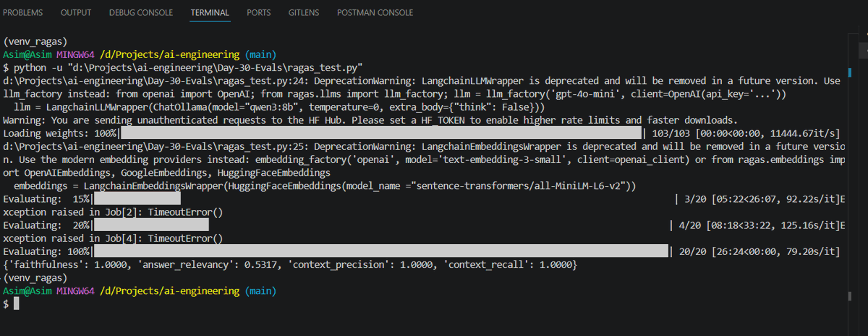Show the PORTS tab

click(x=259, y=13)
